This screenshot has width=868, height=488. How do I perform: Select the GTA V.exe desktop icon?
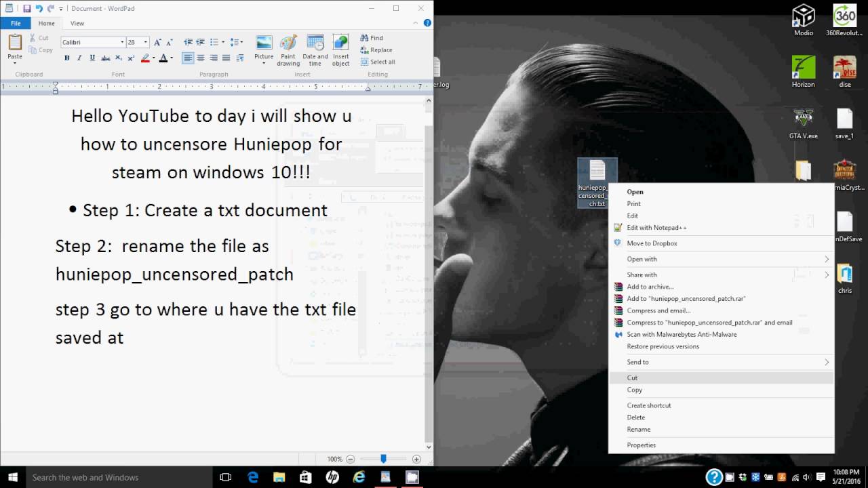pos(804,123)
